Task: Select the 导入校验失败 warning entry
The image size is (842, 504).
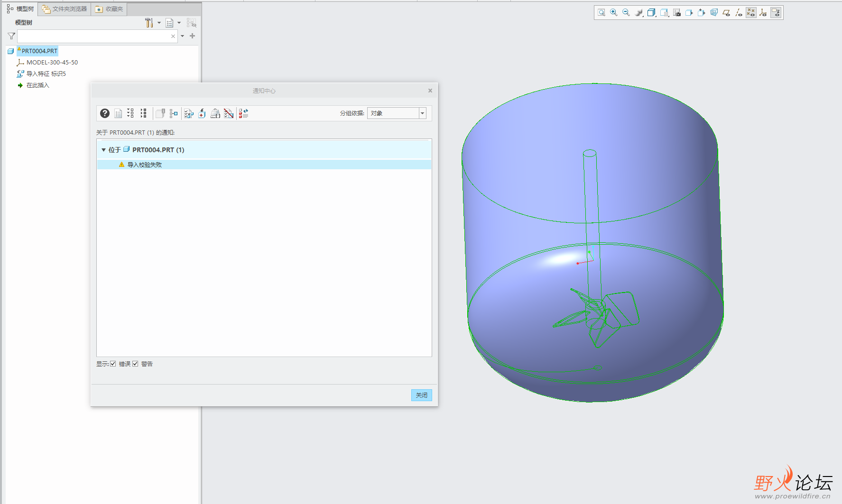Action: (145, 165)
